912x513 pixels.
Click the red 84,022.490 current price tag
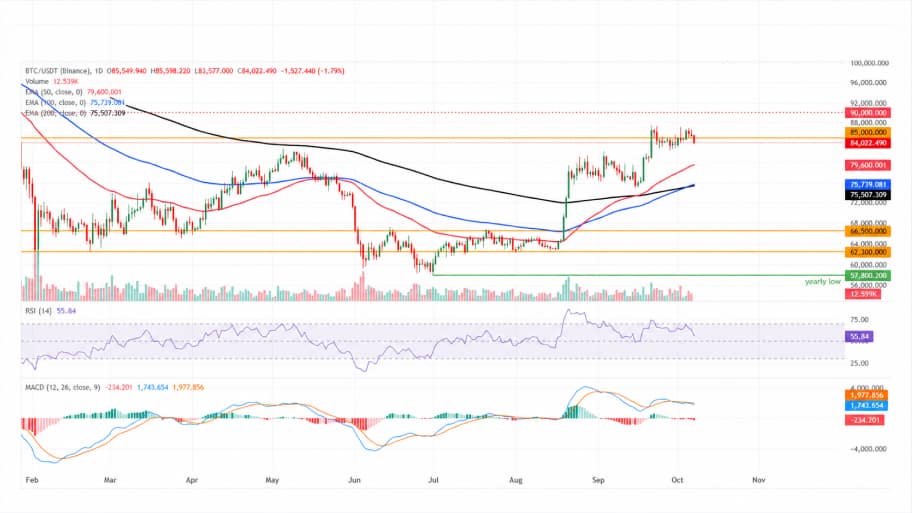(868, 143)
